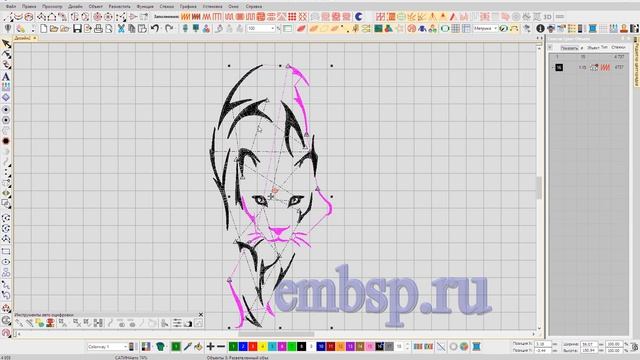Pick yellow color swatch 4

[x=262, y=347]
